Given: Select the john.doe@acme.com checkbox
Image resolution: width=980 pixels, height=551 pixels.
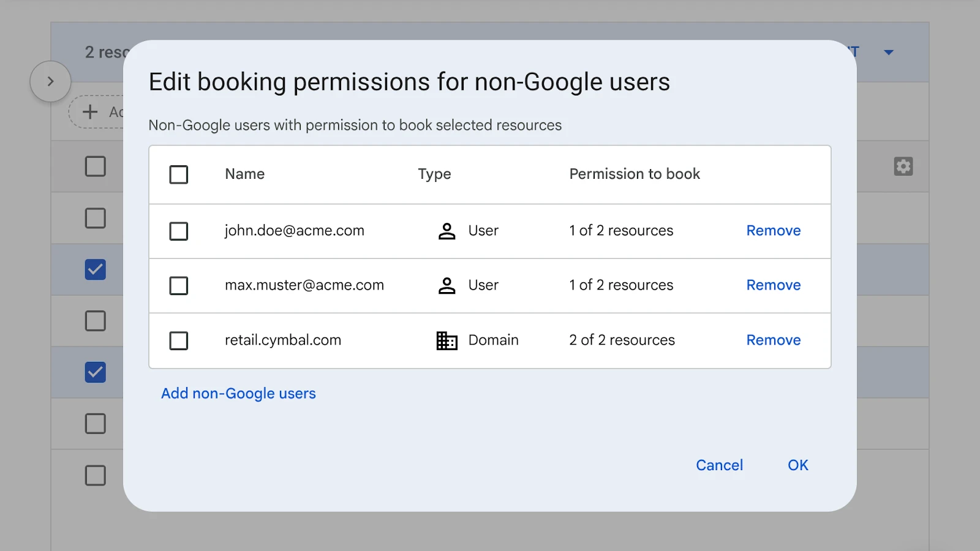Looking at the screenshot, I should coord(178,231).
